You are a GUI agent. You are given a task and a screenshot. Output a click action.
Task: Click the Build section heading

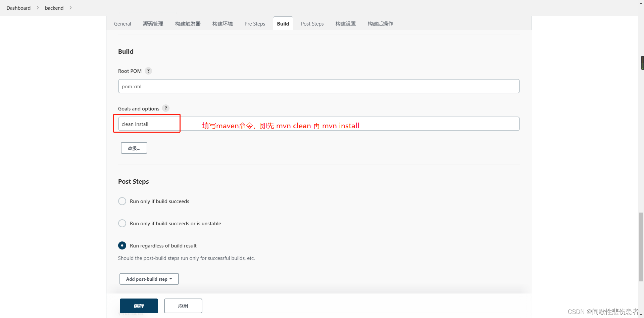coord(126,51)
